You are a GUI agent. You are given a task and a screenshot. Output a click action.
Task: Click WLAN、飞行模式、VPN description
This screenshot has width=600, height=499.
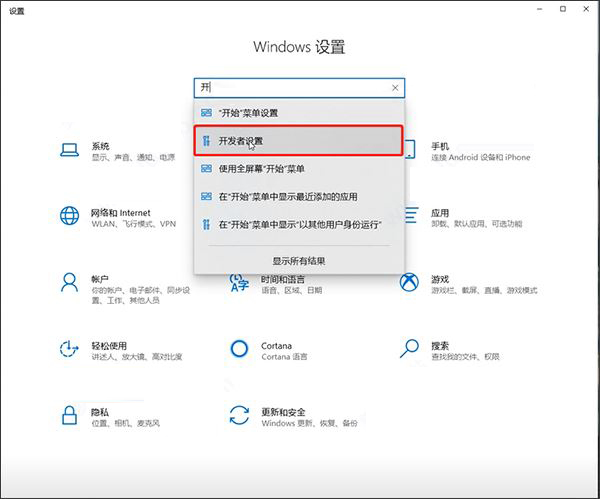point(134,224)
